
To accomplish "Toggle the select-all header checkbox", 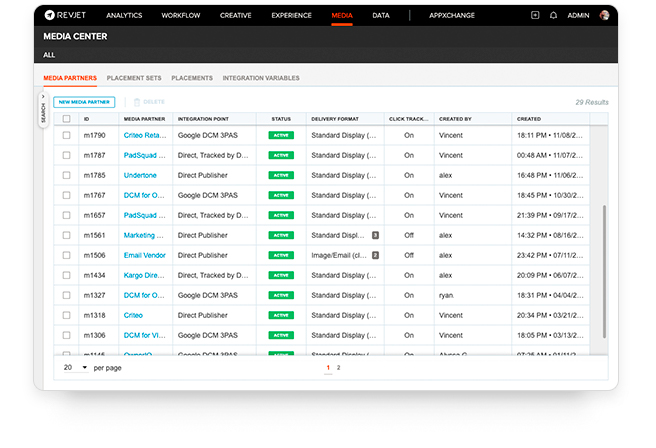I will pos(67,119).
